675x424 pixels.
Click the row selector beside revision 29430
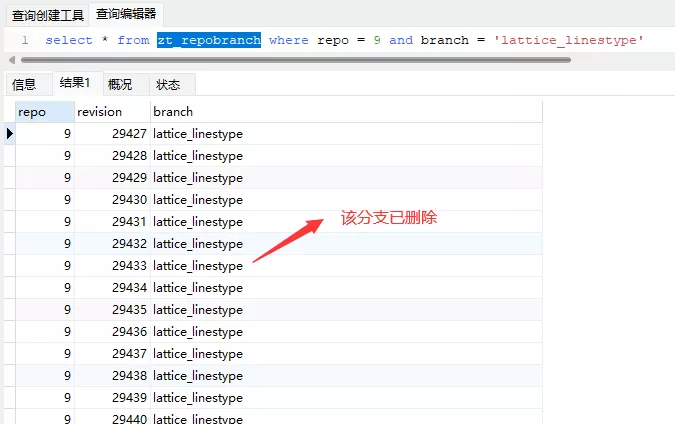[x=9, y=200]
